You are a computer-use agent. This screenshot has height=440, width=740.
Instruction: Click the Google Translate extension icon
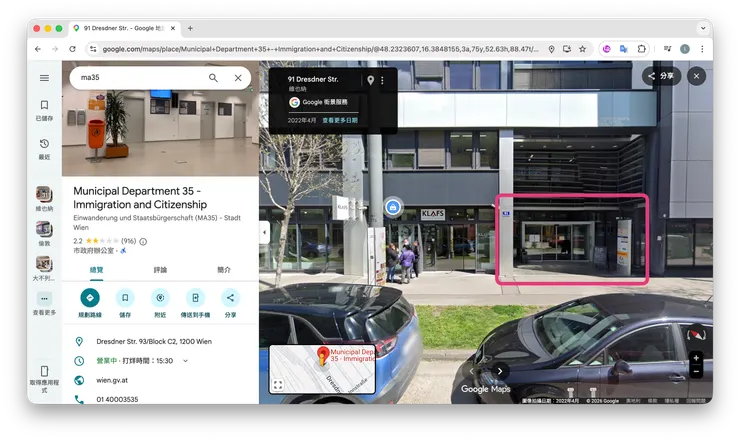(x=623, y=49)
